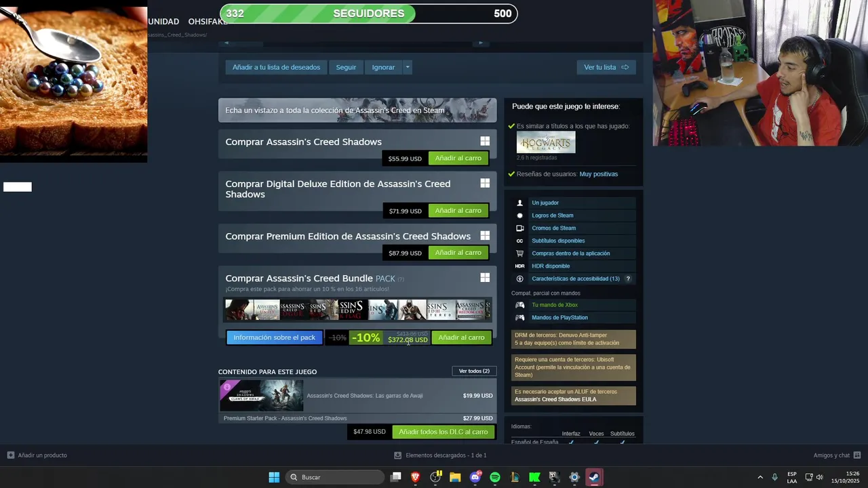
Task: Open the Un jugador category link
Action: click(x=545, y=203)
